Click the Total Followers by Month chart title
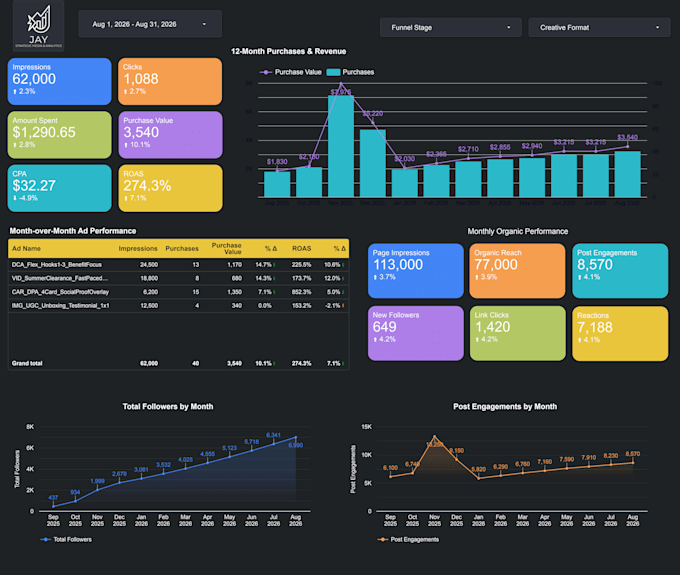Viewport: 680px width, 575px height. tap(168, 406)
